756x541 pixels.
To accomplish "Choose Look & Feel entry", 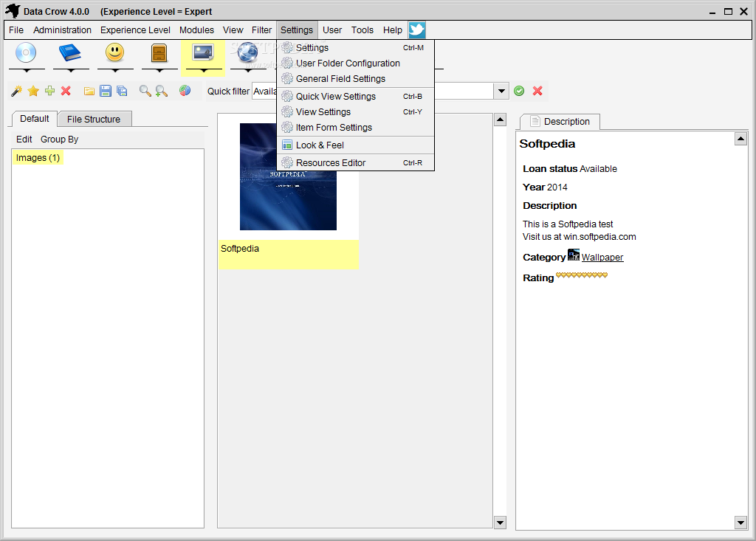I will click(356, 145).
